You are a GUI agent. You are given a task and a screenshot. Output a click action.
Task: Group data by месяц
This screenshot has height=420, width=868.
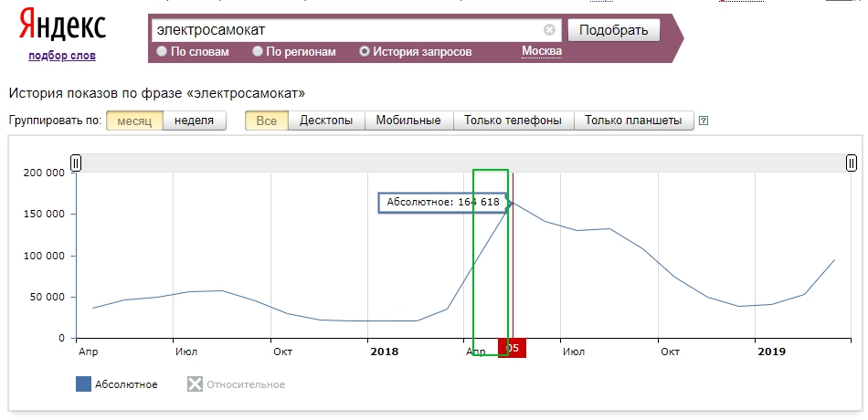tap(134, 121)
